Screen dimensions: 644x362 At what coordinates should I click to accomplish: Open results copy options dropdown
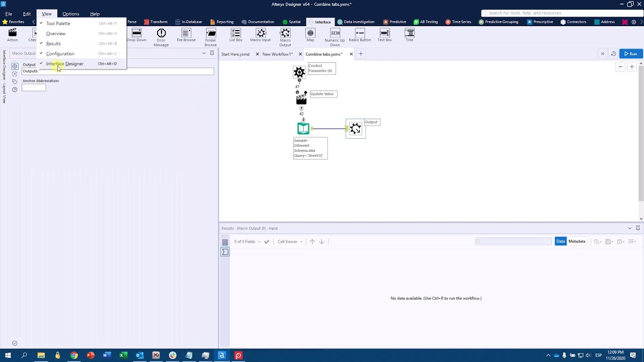[x=598, y=242]
